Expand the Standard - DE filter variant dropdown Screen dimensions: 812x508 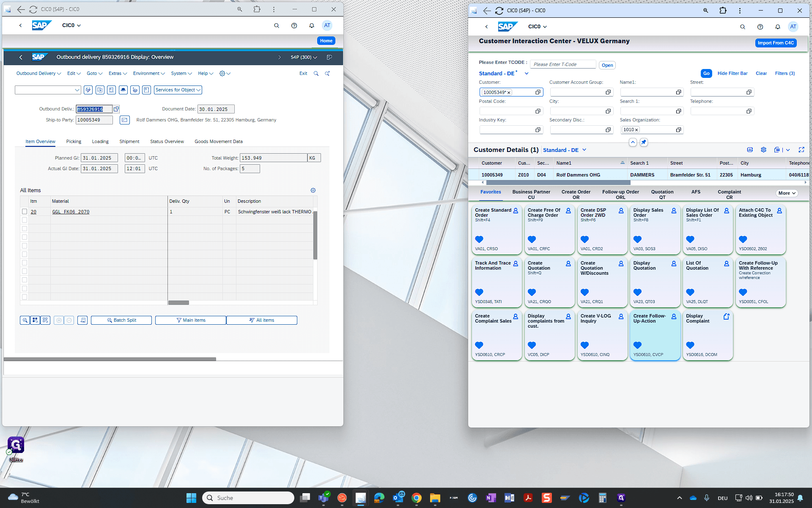click(x=527, y=74)
